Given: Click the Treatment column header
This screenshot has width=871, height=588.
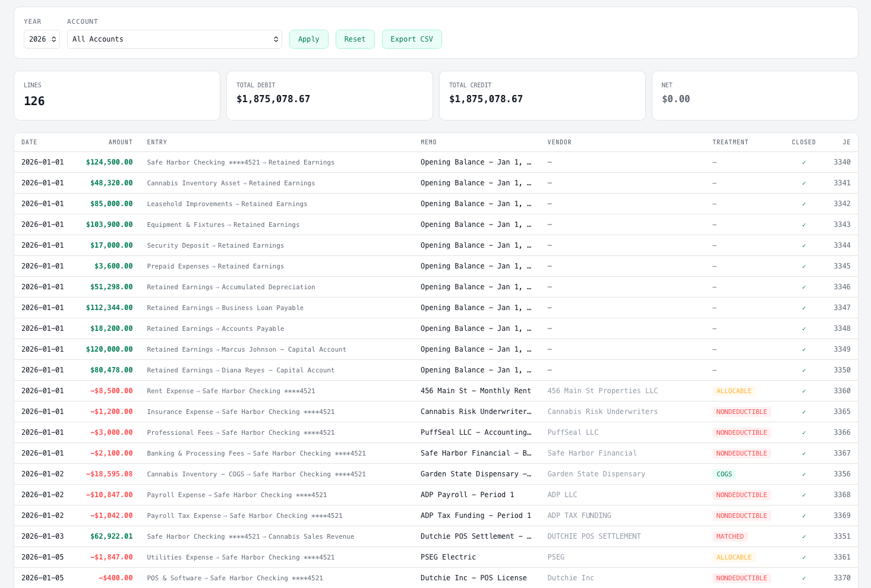Looking at the screenshot, I should coord(730,143).
